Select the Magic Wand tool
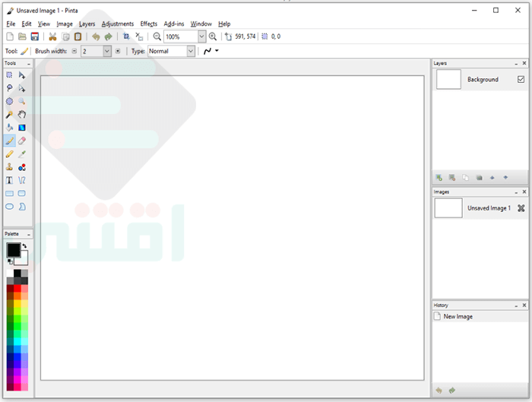This screenshot has height=402, width=532. [9, 114]
